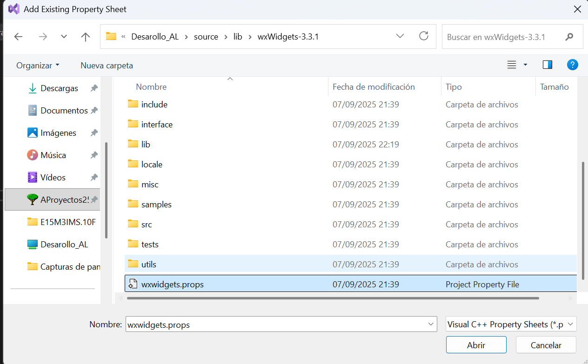Expand the chevron after lib breadcrumb
Image resolution: width=588 pixels, height=364 pixels.
[x=250, y=37]
